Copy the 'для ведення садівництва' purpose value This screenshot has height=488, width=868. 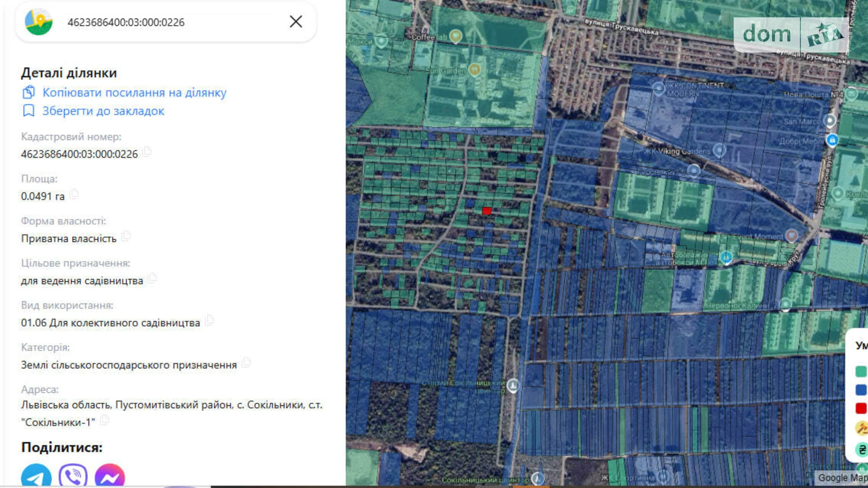point(152,278)
